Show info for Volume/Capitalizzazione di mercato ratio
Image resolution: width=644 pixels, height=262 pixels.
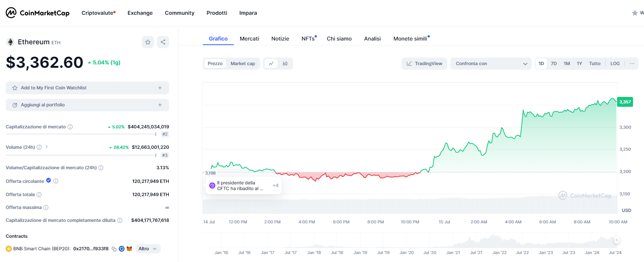coord(101,168)
